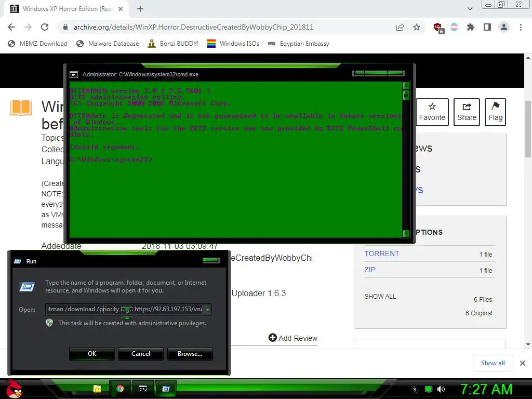Image resolution: width=532 pixels, height=399 pixels.
Task: Click the page scrollbar up arrow
Action: click(528, 58)
